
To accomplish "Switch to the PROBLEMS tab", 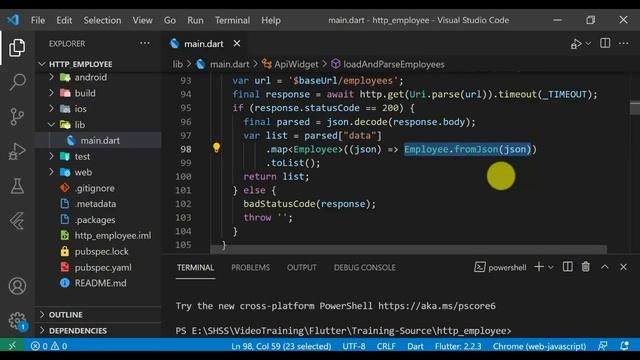I will (250, 267).
